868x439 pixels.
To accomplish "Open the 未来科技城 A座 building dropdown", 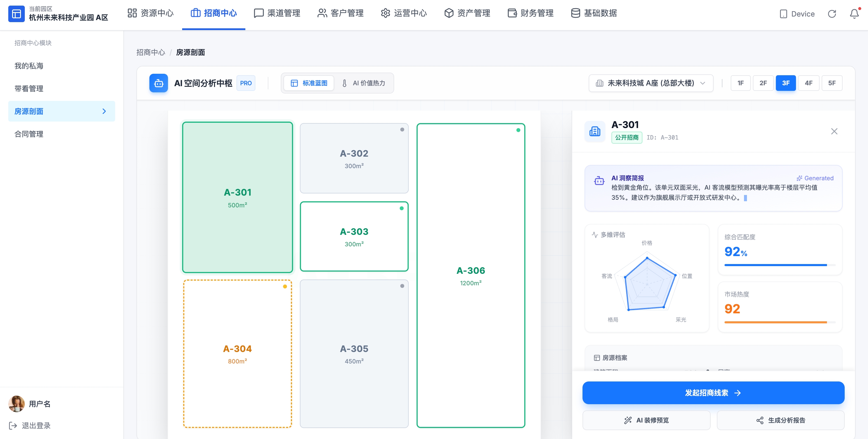I will pos(651,83).
